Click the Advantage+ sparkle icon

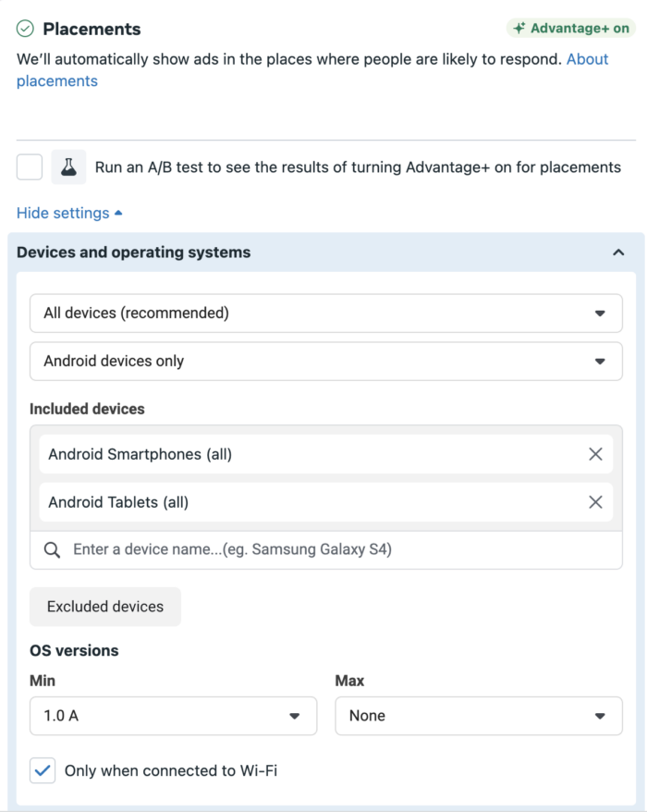(x=519, y=28)
